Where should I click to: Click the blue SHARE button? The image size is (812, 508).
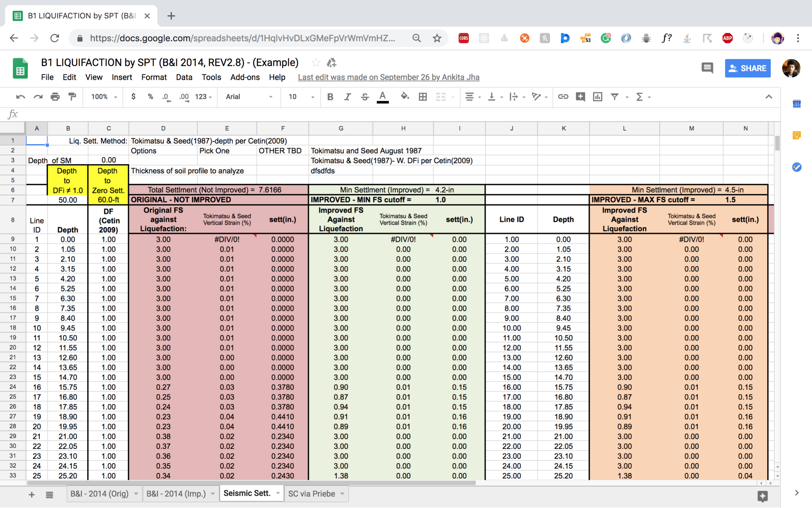point(747,68)
